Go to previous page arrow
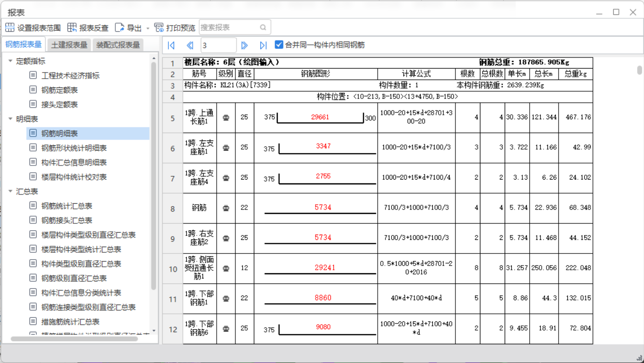The height and width of the screenshot is (363, 644). pos(190,45)
